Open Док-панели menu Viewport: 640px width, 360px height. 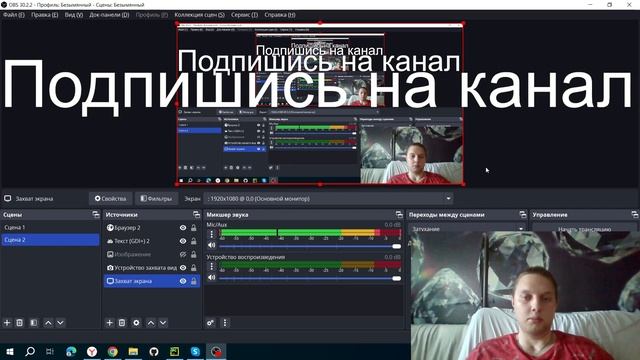click(x=109, y=15)
